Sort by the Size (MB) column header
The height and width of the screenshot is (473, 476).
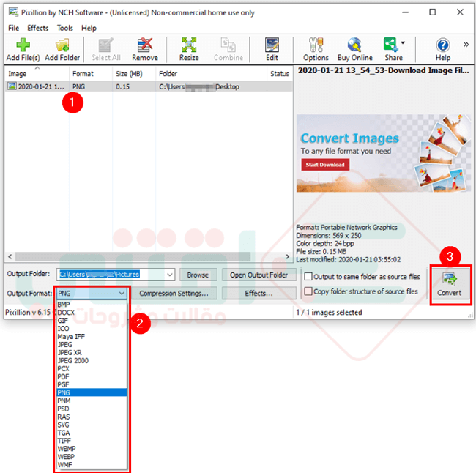point(134,74)
